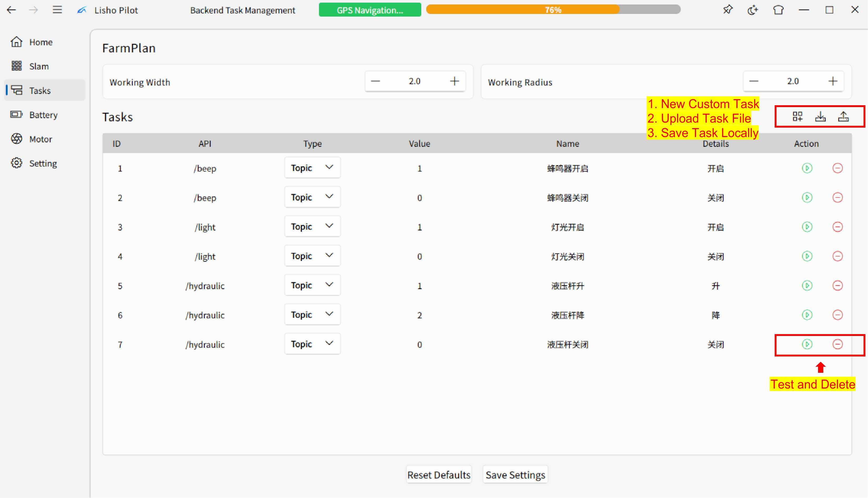868x498 pixels.
Task: Decrease Working Radius with minus button
Action: [754, 81]
